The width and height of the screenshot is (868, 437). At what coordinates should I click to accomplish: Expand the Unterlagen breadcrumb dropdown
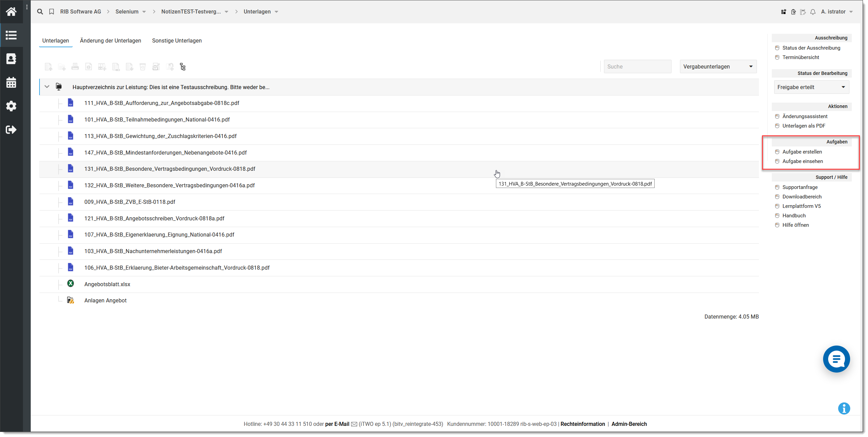point(274,12)
